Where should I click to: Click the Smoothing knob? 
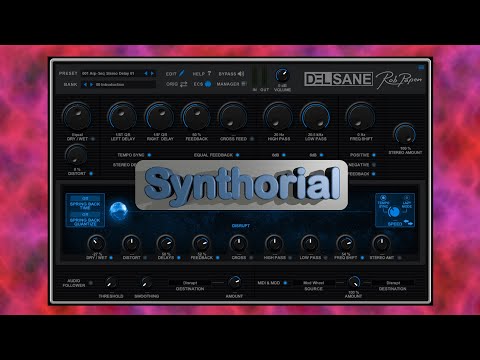(146, 283)
